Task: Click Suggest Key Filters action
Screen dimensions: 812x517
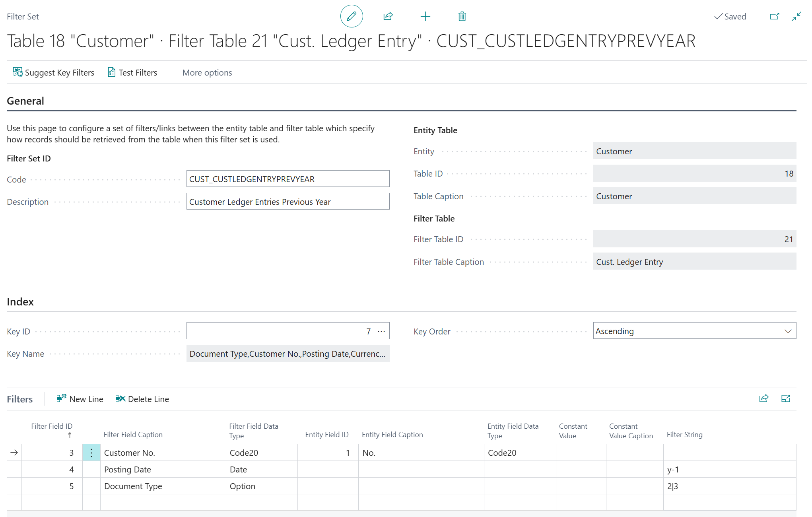Action: [54, 72]
